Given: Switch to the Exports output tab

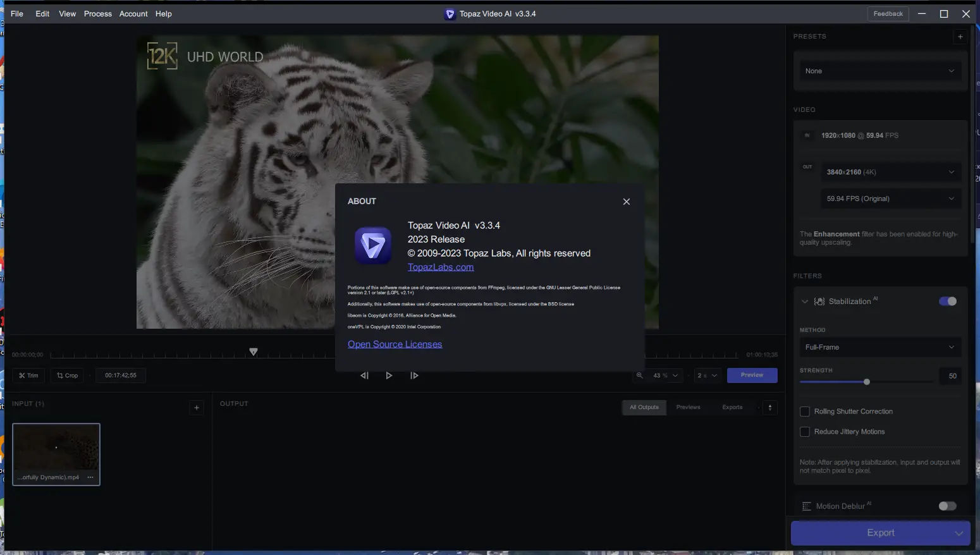Looking at the screenshot, I should pos(732,407).
